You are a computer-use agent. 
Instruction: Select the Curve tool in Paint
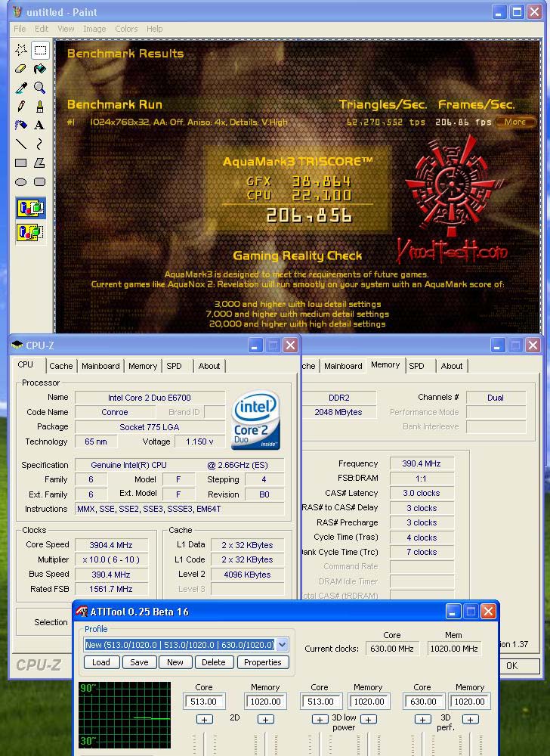coord(40,144)
